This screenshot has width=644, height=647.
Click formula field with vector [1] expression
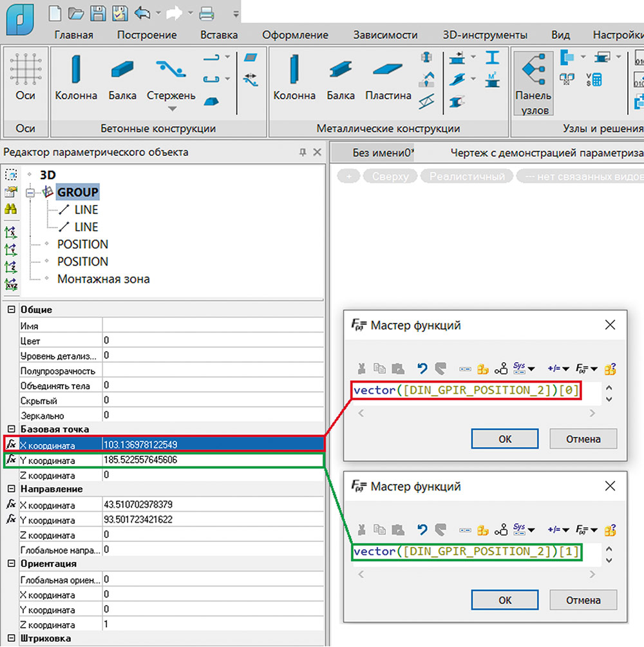466,552
